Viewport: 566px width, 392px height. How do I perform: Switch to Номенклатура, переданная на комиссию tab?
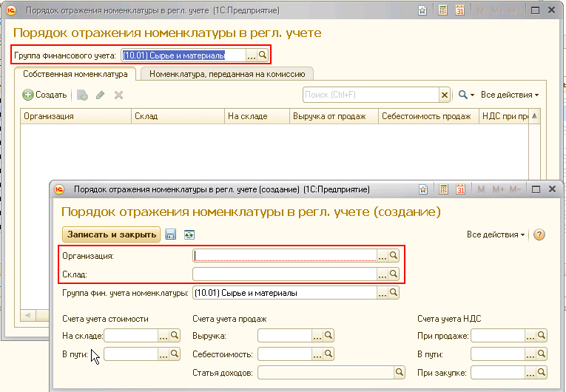point(227,74)
